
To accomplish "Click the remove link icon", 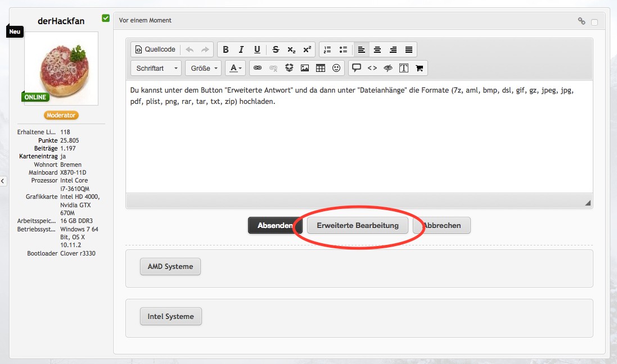I will point(273,68).
